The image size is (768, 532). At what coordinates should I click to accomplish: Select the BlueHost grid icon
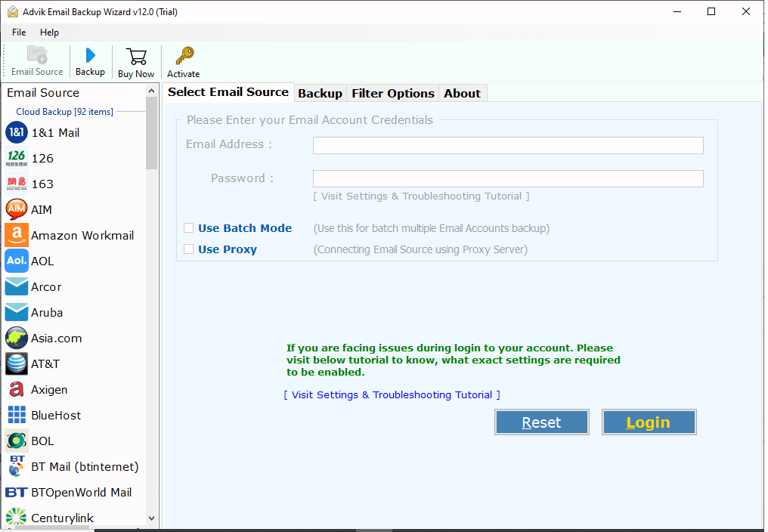click(17, 415)
